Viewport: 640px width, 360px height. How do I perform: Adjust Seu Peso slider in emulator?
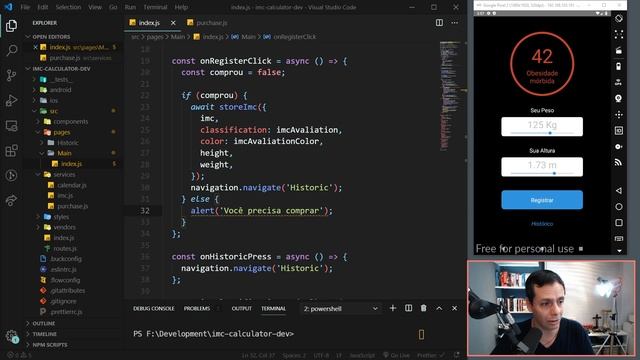point(550,133)
